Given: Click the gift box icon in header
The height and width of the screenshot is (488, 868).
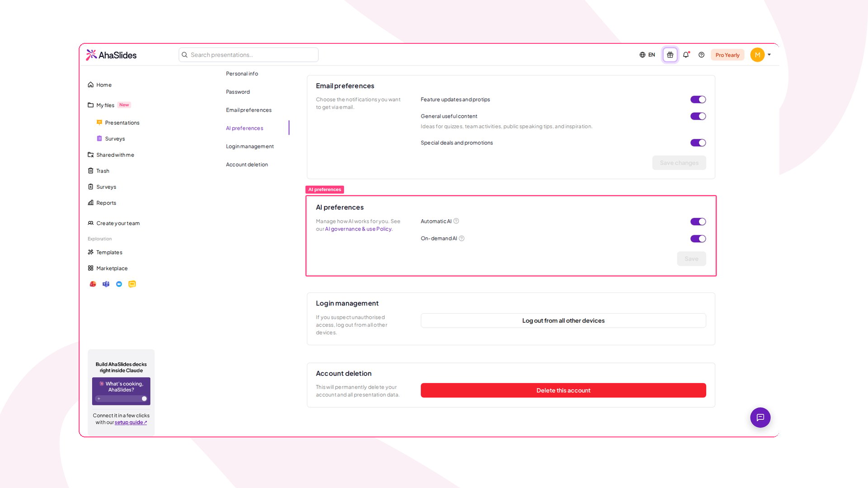Looking at the screenshot, I should pyautogui.click(x=670, y=55).
